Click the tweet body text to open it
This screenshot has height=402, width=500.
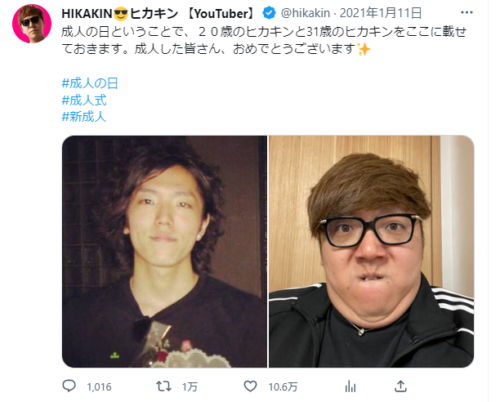[x=264, y=40]
